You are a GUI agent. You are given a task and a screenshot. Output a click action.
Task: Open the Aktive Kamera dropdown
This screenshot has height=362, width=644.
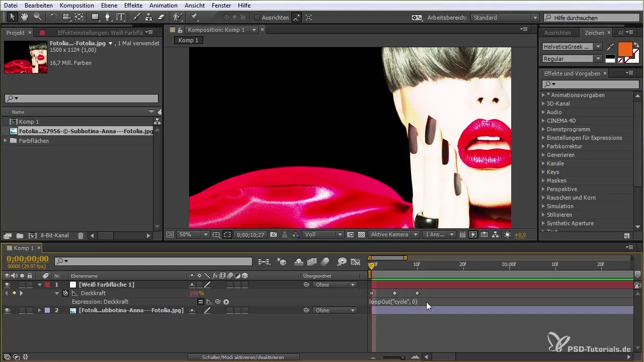click(394, 234)
